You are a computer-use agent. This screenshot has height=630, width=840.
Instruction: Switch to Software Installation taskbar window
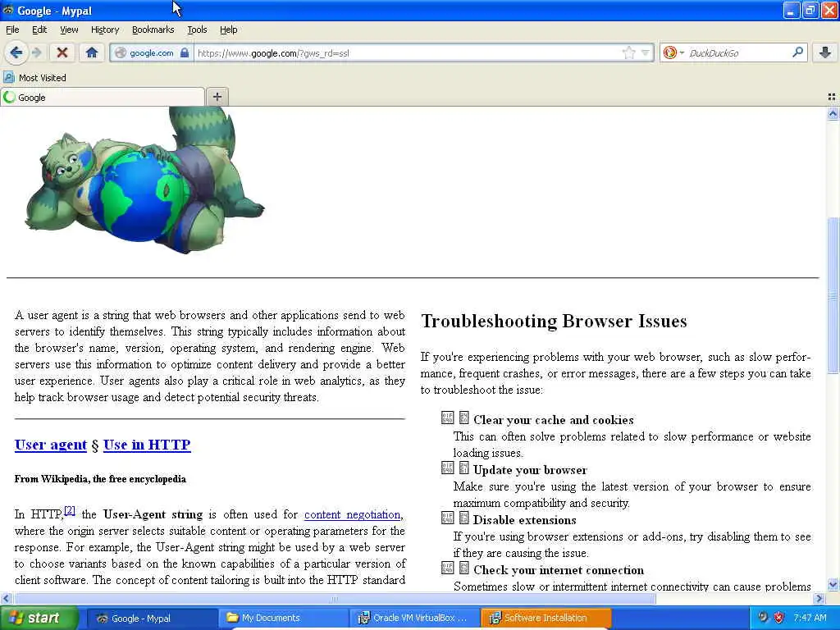pyautogui.click(x=546, y=619)
